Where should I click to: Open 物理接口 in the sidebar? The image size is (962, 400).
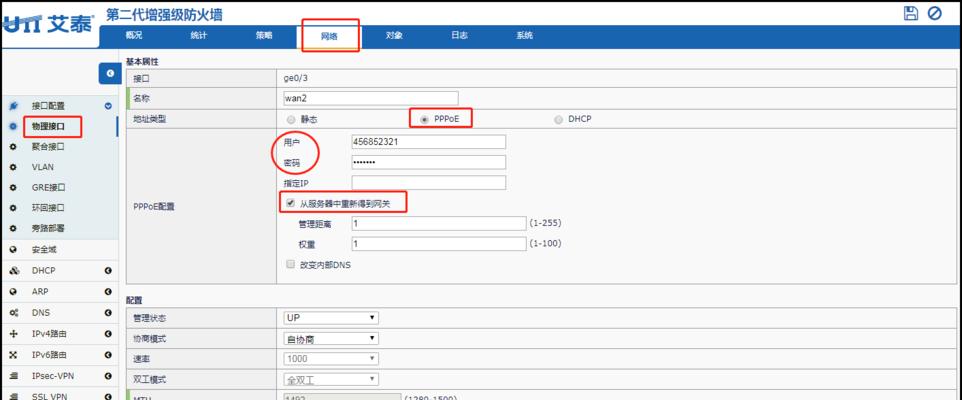[48, 126]
